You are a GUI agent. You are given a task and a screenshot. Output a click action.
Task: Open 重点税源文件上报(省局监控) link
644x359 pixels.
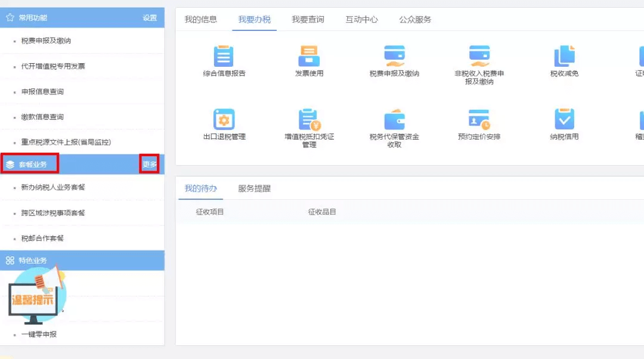tap(66, 142)
